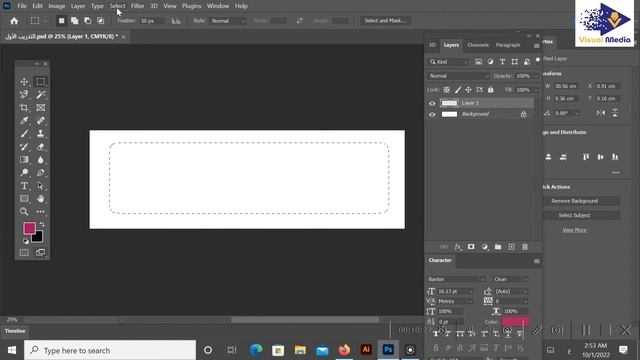Select the Hand tool
The height and width of the screenshot is (360, 640).
click(40, 199)
